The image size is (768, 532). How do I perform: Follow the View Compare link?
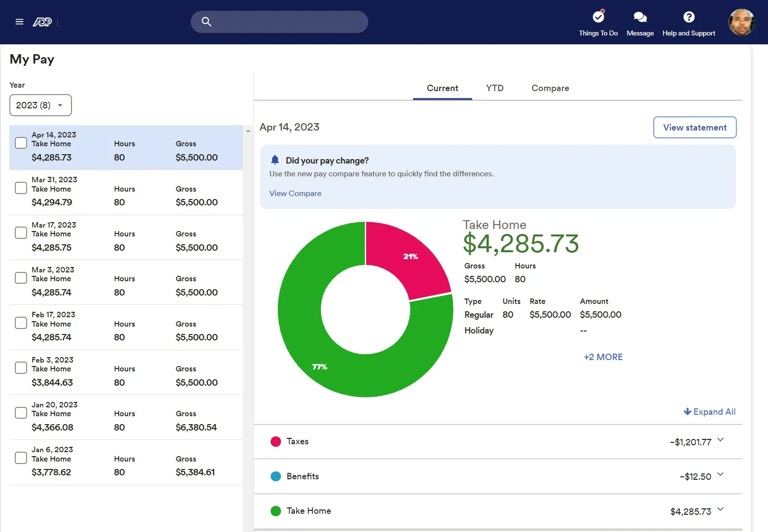point(295,194)
